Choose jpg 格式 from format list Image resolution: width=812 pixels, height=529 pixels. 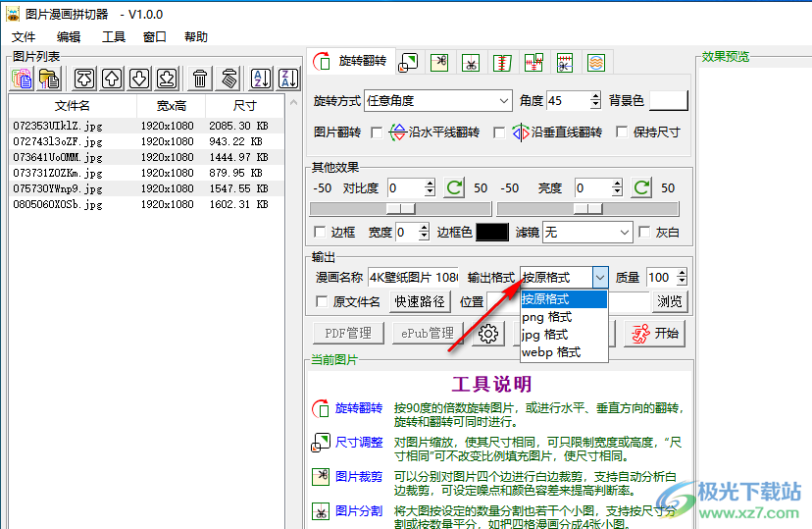(x=564, y=335)
